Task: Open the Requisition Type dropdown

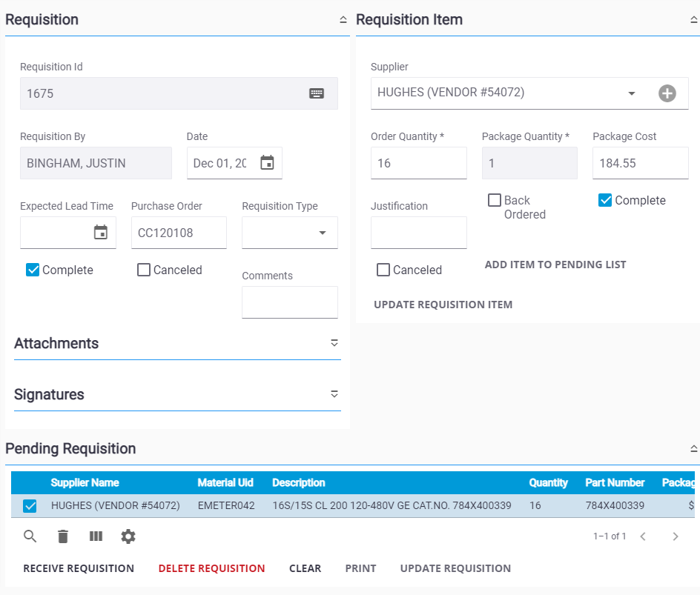Action: [x=323, y=233]
